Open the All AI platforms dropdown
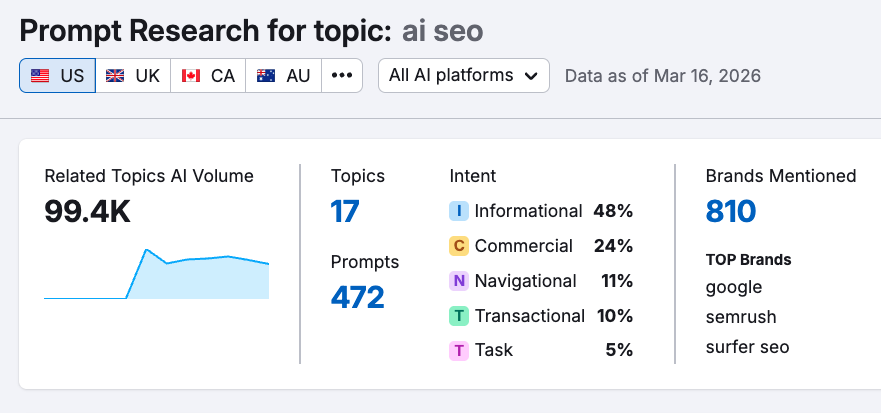881x413 pixels. coord(463,76)
